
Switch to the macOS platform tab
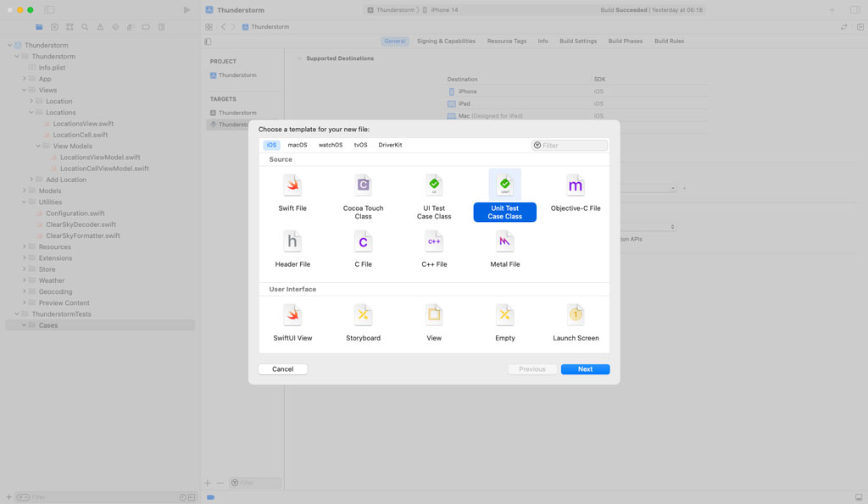(x=298, y=145)
